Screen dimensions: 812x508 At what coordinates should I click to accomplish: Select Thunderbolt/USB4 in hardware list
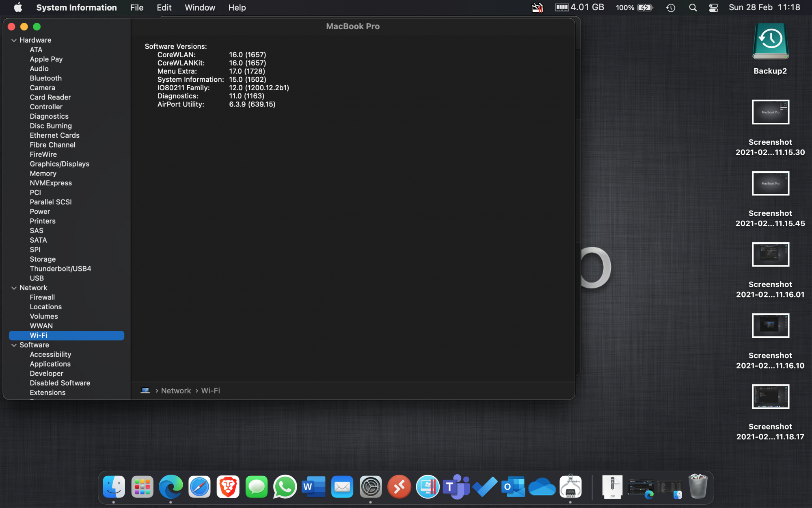(60, 269)
